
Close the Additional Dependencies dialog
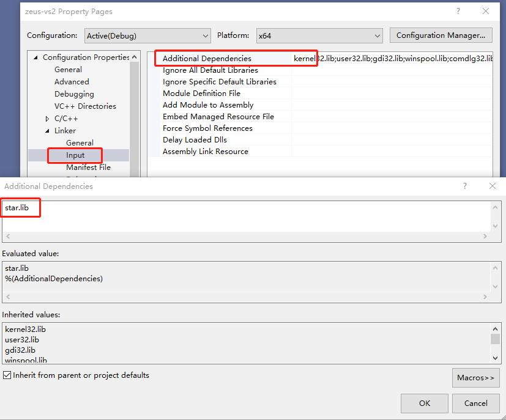pyautogui.click(x=493, y=186)
